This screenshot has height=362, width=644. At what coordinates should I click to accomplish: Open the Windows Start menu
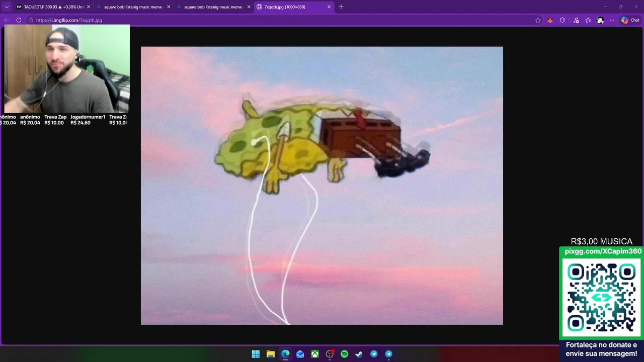[256, 354]
